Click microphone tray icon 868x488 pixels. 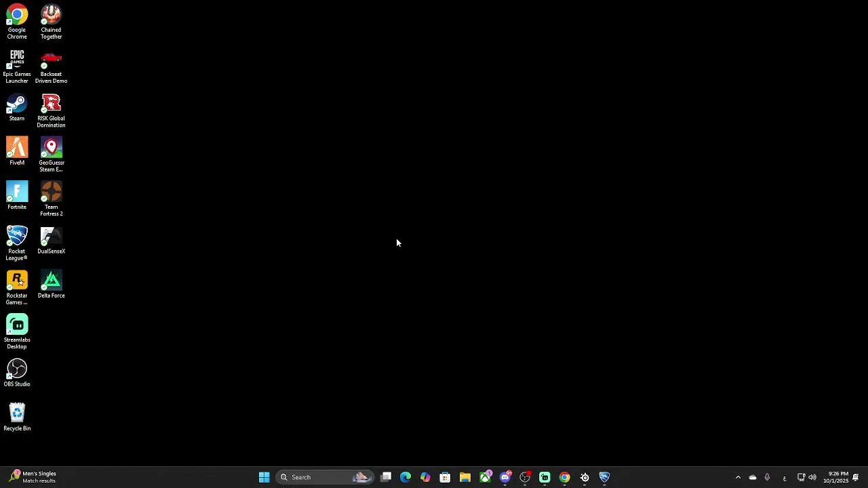click(x=767, y=477)
